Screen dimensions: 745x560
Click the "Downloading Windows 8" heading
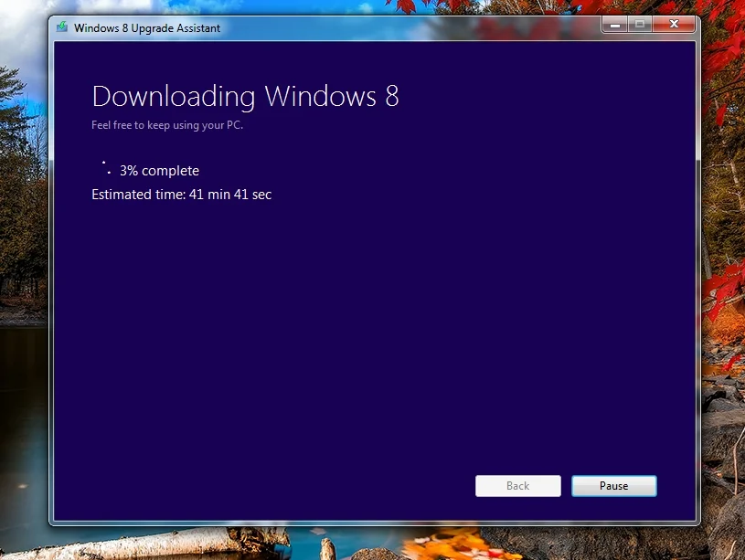pos(245,97)
